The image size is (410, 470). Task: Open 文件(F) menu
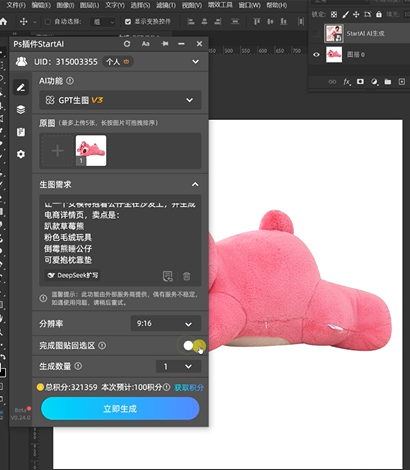[16, 5]
